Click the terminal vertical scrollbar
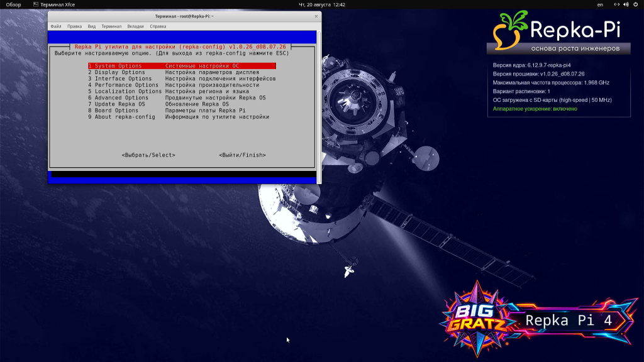This screenshot has height=362, width=644. (x=319, y=107)
